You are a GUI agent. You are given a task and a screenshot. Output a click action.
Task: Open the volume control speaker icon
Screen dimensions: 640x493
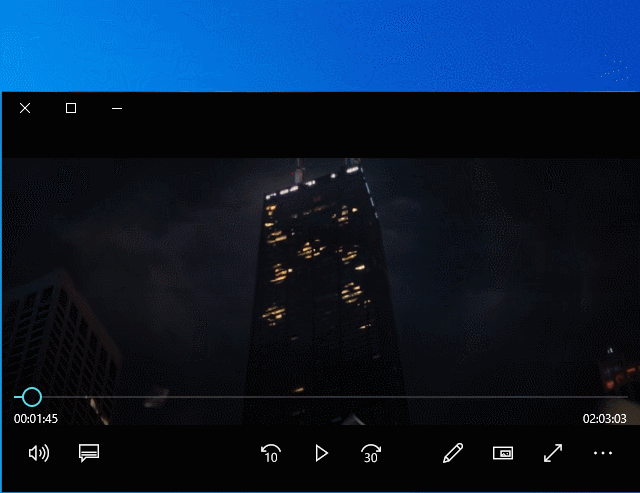(x=39, y=453)
